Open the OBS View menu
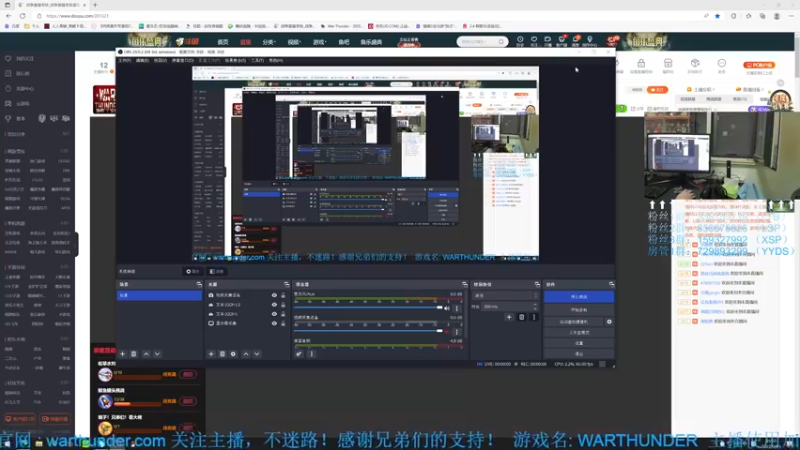The image size is (800, 450). [160, 60]
